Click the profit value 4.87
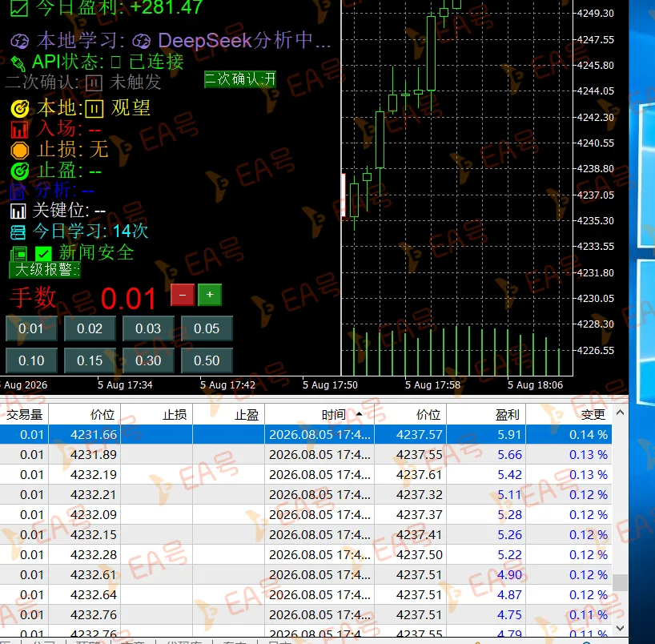 [509, 594]
